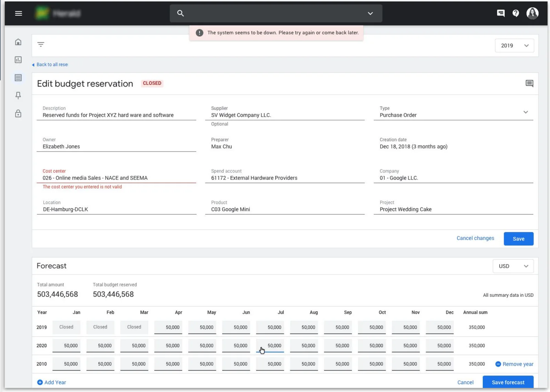Image resolution: width=550 pixels, height=392 pixels.
Task: Click the invalid Cost center field
Action: [117, 175]
